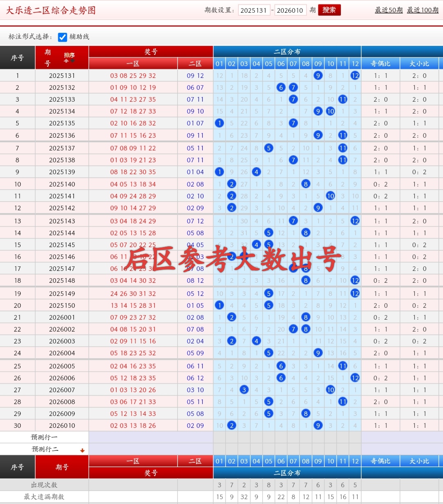Click the circled 09 marker in row 2026004
This screenshot has height=504, width=443.
[x=318, y=353]
